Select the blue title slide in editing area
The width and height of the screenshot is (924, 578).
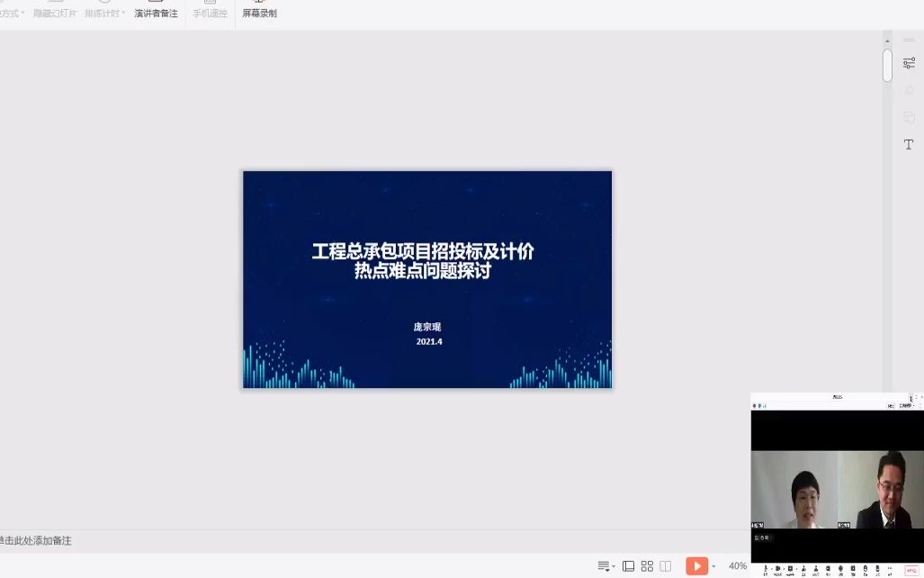426,279
